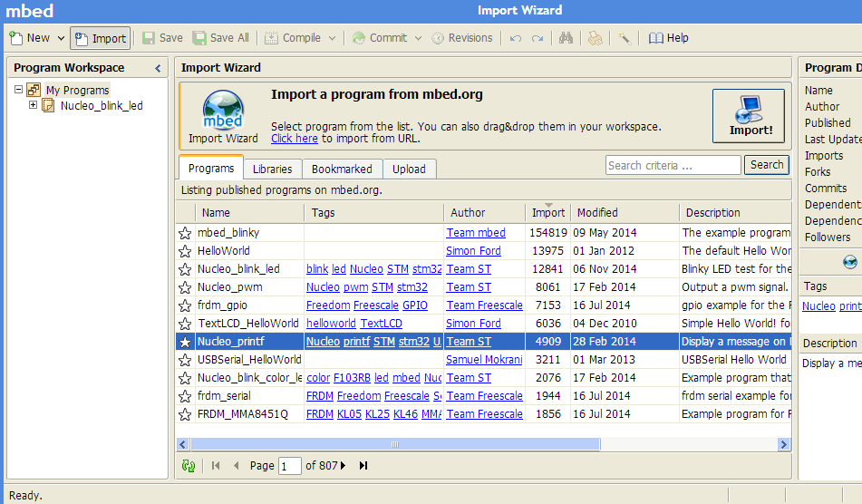Toggle star for TextLCD_HelloWorld row
Viewport: 862px width, 504px height.
185,324
